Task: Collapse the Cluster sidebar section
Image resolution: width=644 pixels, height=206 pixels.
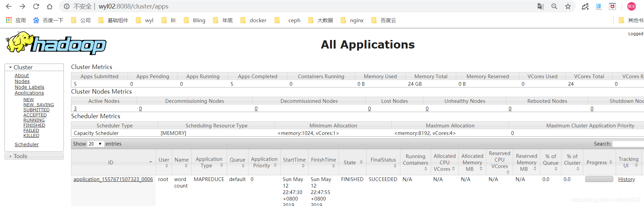Action: click(34, 67)
